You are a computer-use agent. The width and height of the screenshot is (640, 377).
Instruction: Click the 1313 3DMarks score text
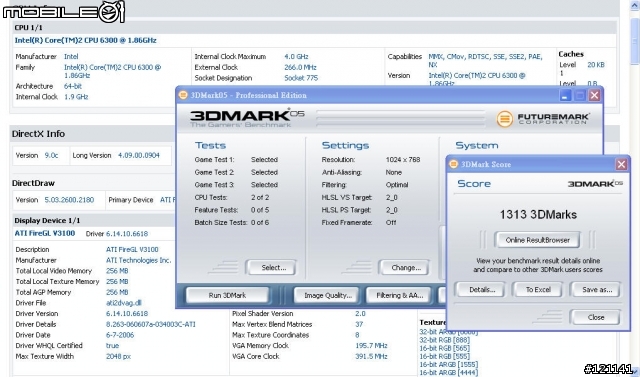538,215
